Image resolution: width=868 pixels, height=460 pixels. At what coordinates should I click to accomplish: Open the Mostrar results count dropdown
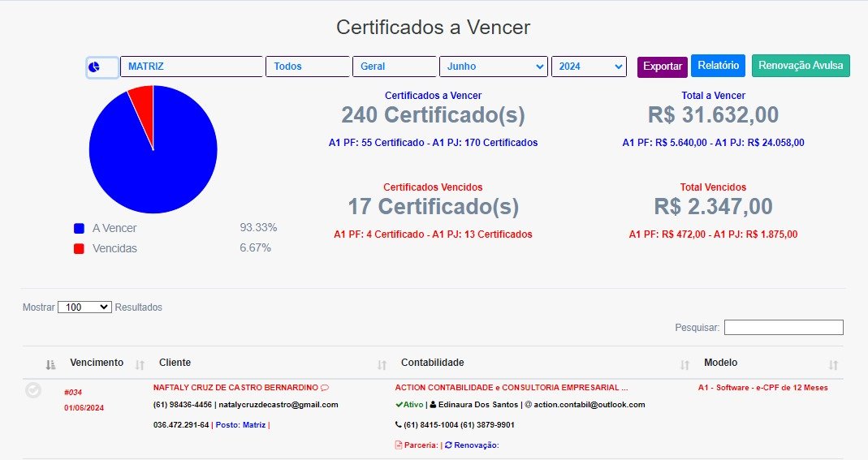point(84,307)
